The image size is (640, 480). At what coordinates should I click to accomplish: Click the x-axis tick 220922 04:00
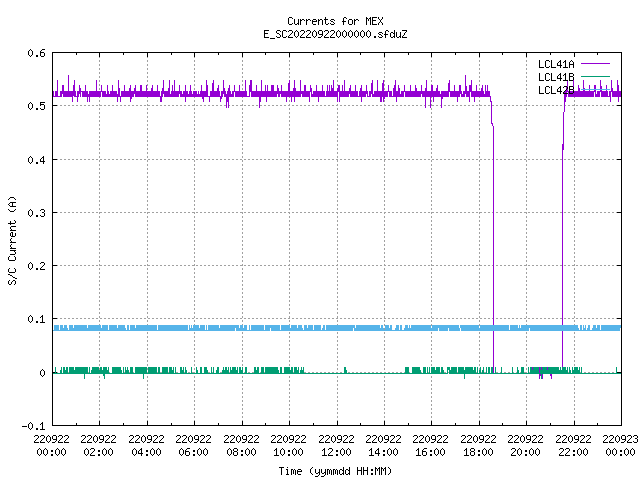pos(146,445)
